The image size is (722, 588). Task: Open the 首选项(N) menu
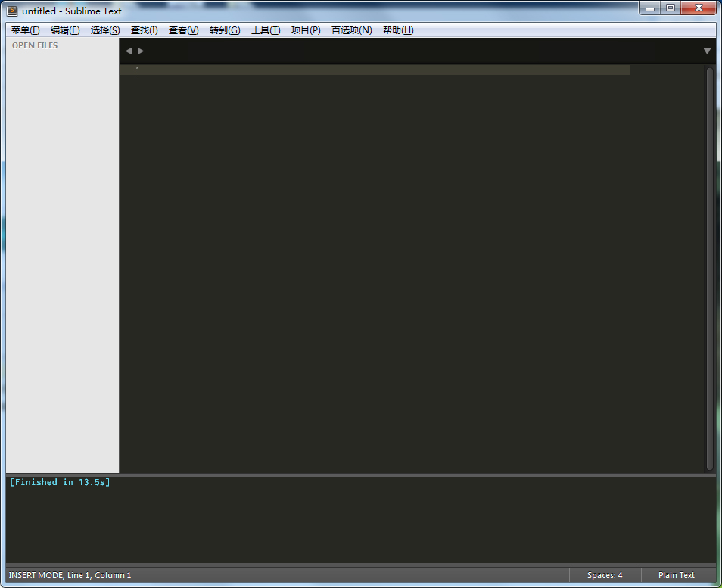[x=352, y=30]
